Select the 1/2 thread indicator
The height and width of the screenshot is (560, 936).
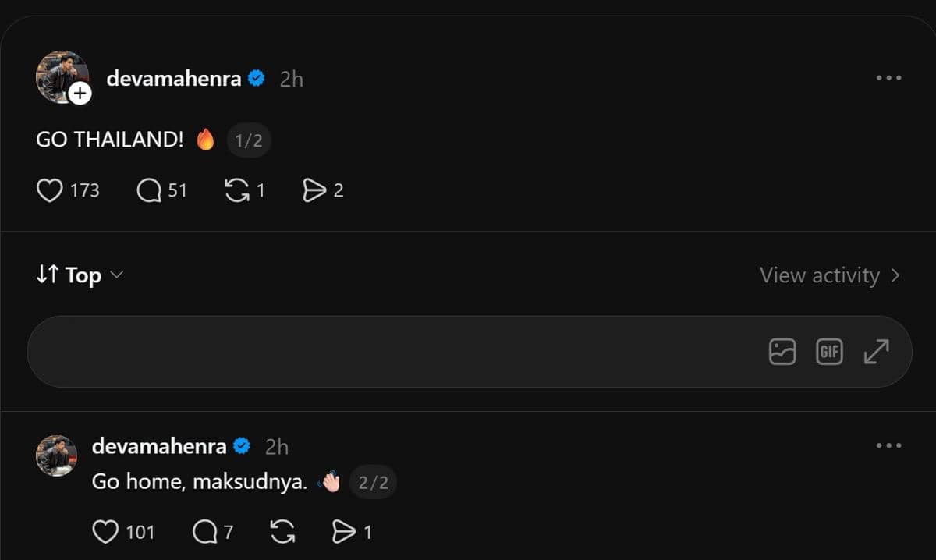(249, 141)
